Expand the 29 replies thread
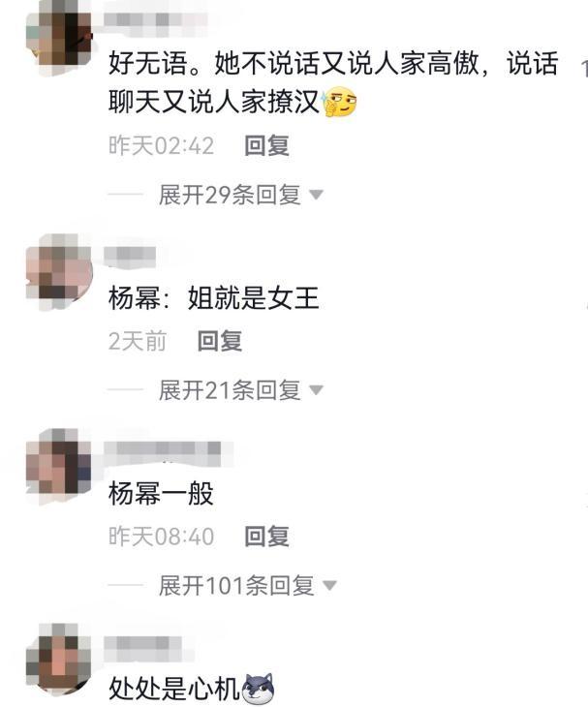The height and width of the screenshot is (707, 588). [240, 195]
